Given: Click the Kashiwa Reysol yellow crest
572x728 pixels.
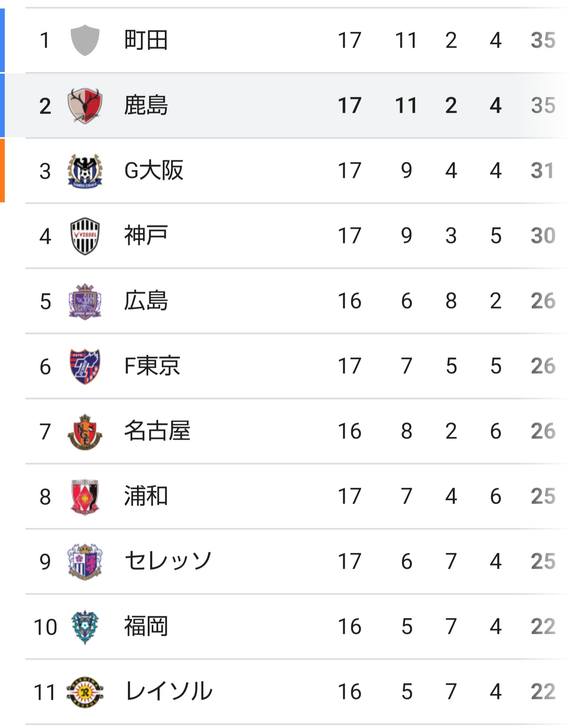Looking at the screenshot, I should coord(85,692).
